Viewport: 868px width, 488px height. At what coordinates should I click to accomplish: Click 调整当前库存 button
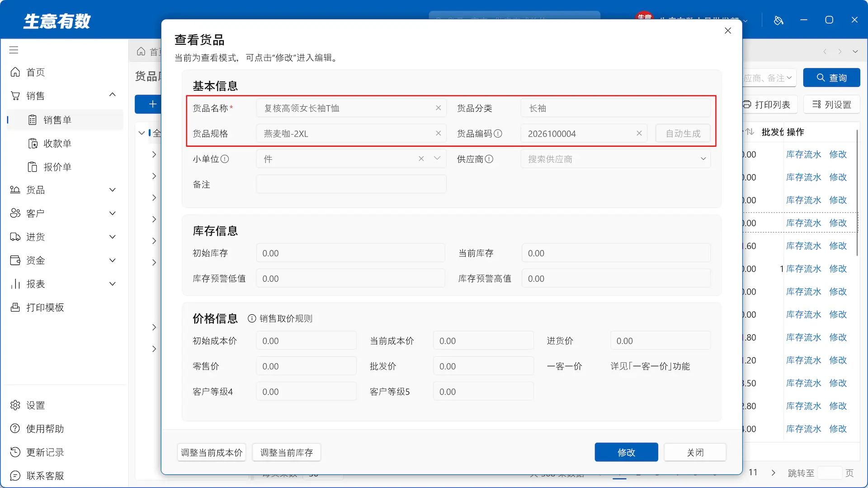287,453
